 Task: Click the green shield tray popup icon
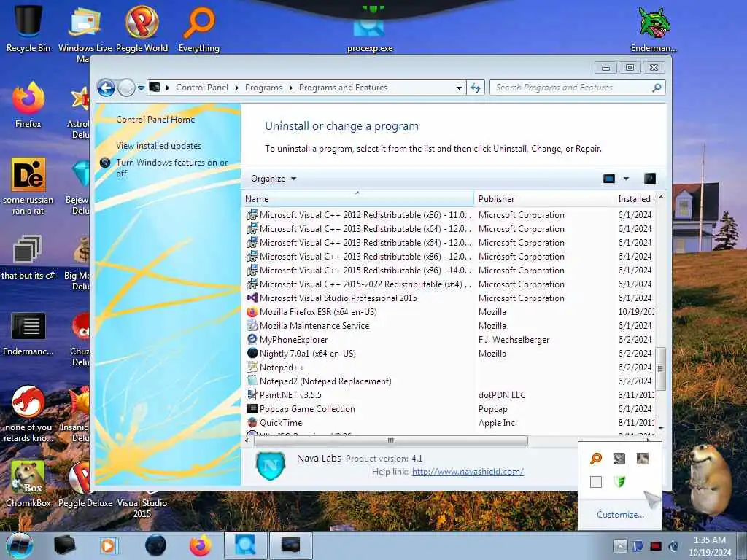(619, 481)
